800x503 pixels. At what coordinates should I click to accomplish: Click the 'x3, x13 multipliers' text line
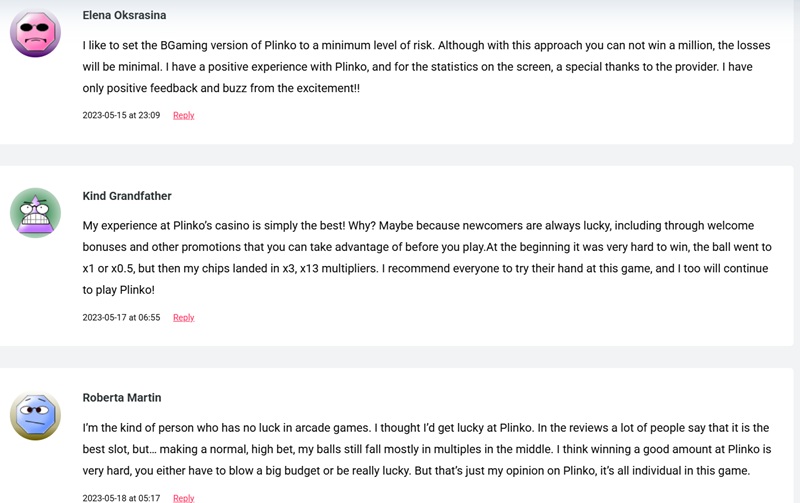click(x=426, y=268)
